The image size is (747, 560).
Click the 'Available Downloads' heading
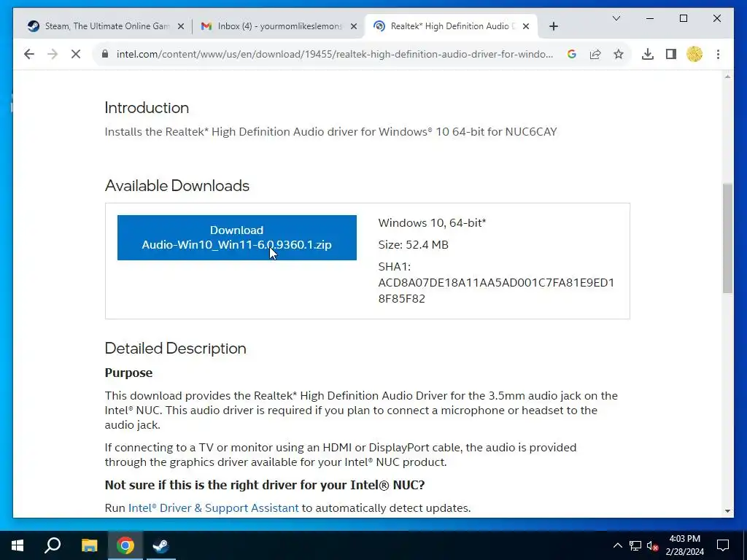coord(177,185)
